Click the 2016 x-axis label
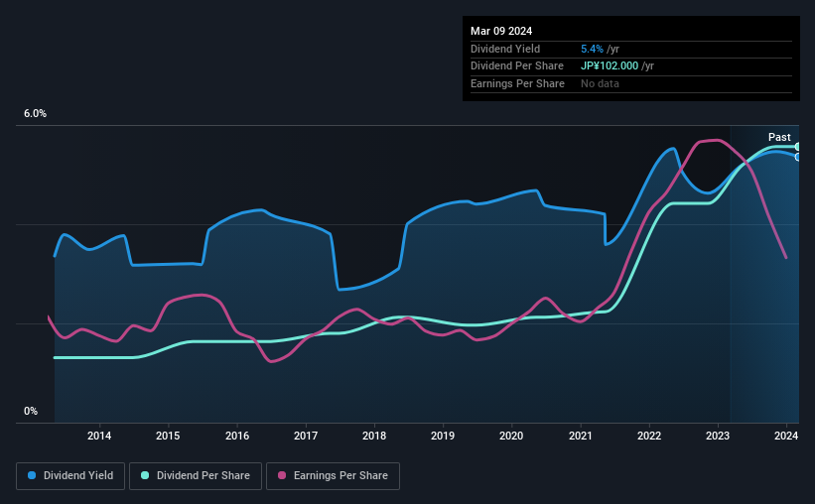 click(x=237, y=436)
